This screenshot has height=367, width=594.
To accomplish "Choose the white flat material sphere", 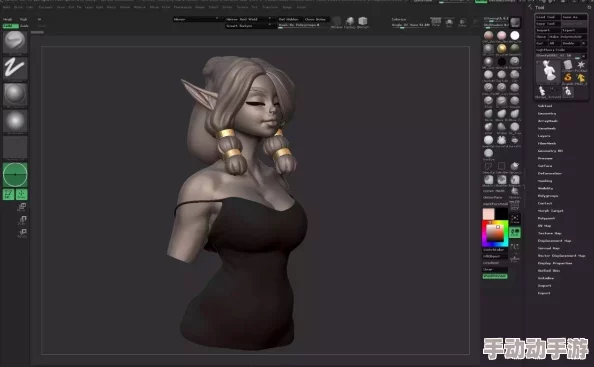I will click(514, 36).
